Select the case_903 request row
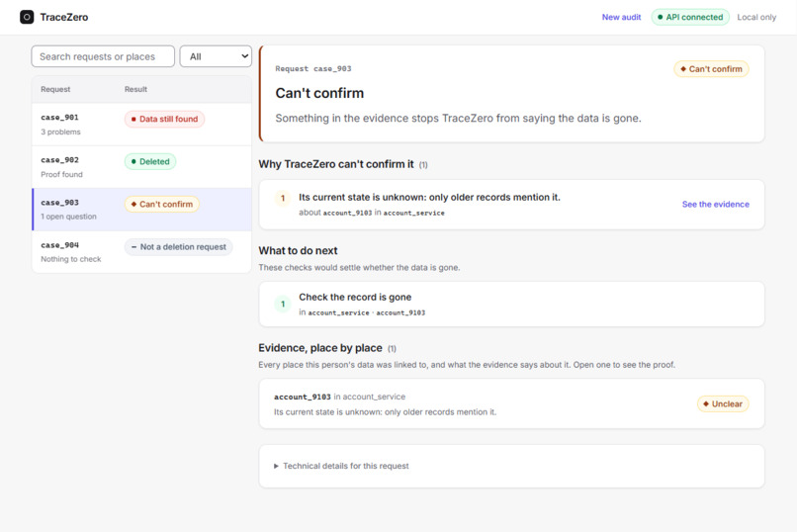Image resolution: width=797 pixels, height=532 pixels. (x=141, y=210)
